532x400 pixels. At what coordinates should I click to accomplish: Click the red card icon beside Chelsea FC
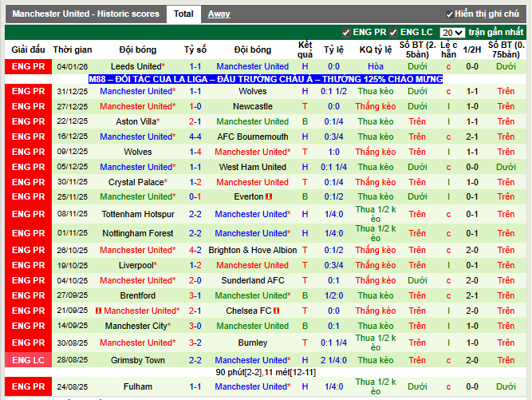pyautogui.click(x=276, y=311)
